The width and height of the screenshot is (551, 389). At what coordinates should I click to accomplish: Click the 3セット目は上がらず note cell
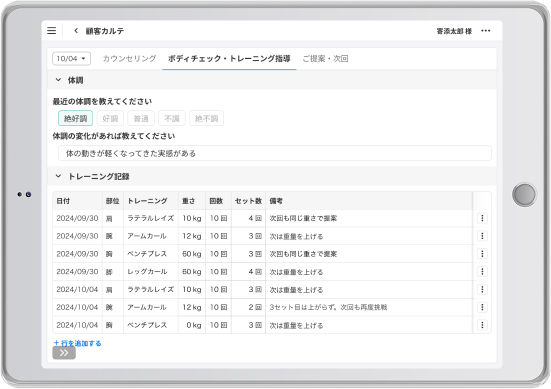point(369,307)
